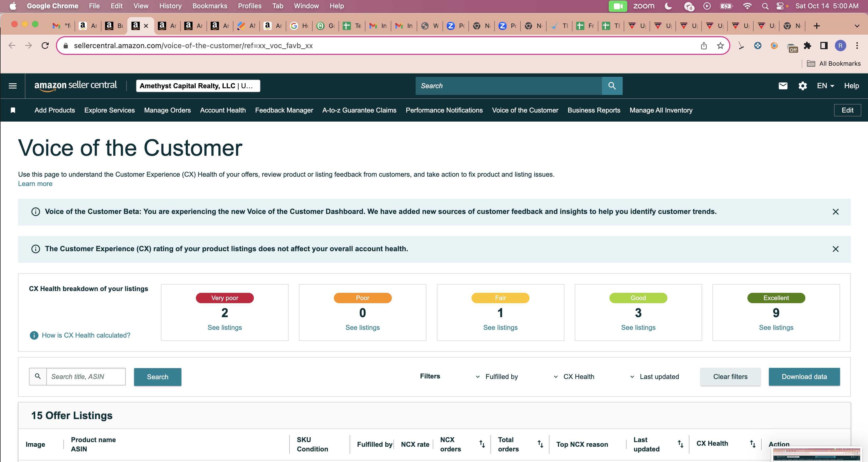The height and width of the screenshot is (462, 868).
Task: Bookmark this page with the star icon
Action: tap(720, 46)
